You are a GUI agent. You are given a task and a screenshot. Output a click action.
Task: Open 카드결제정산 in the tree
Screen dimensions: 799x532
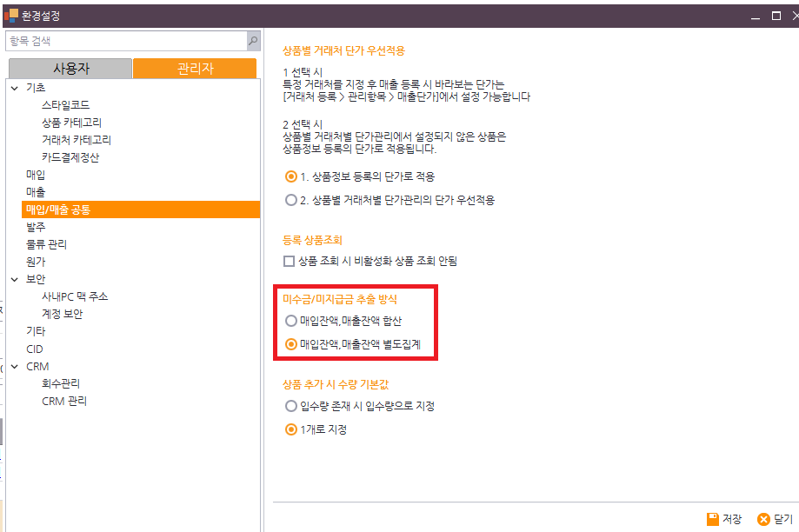click(x=70, y=157)
